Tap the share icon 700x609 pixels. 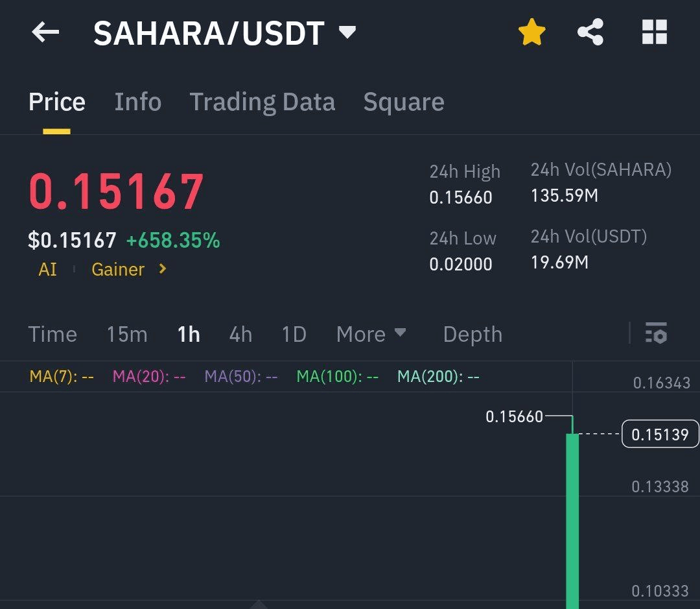[590, 32]
